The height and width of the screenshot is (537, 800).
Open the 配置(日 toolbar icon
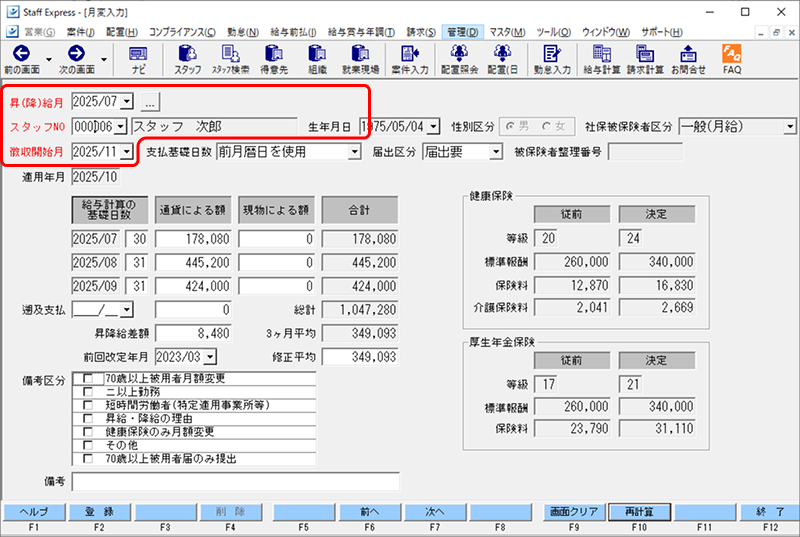pyautogui.click(x=503, y=60)
